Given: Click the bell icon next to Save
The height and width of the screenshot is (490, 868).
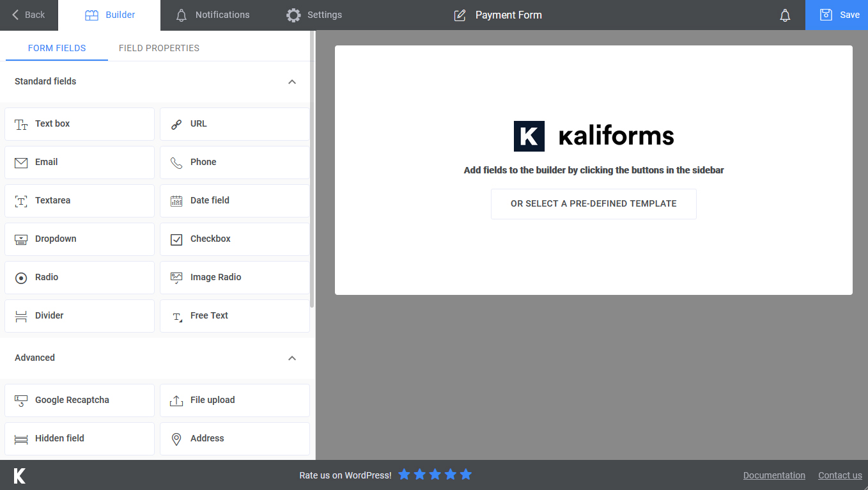Looking at the screenshot, I should point(786,15).
